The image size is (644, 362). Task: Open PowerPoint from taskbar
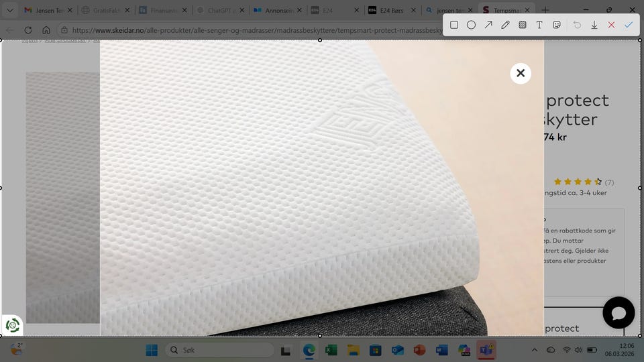(419, 350)
